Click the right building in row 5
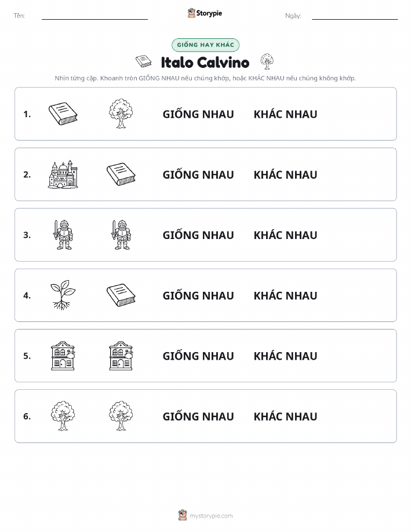This screenshot has height=532, width=411. tap(121, 356)
